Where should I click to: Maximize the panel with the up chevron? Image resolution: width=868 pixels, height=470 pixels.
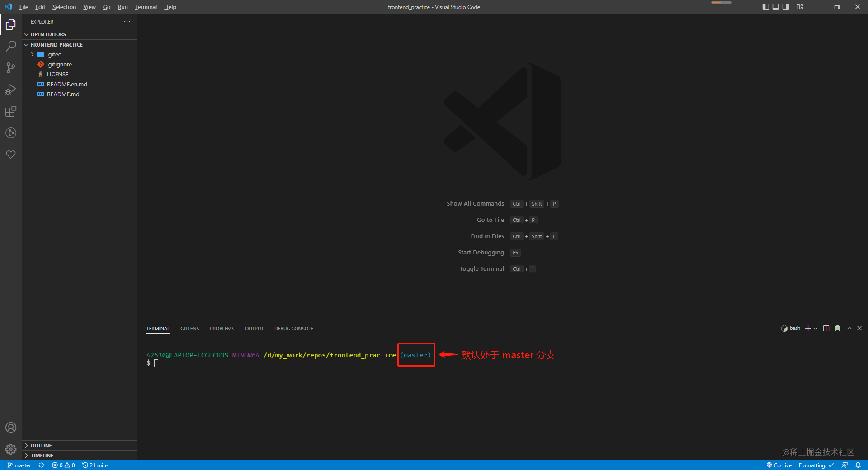[x=849, y=329]
